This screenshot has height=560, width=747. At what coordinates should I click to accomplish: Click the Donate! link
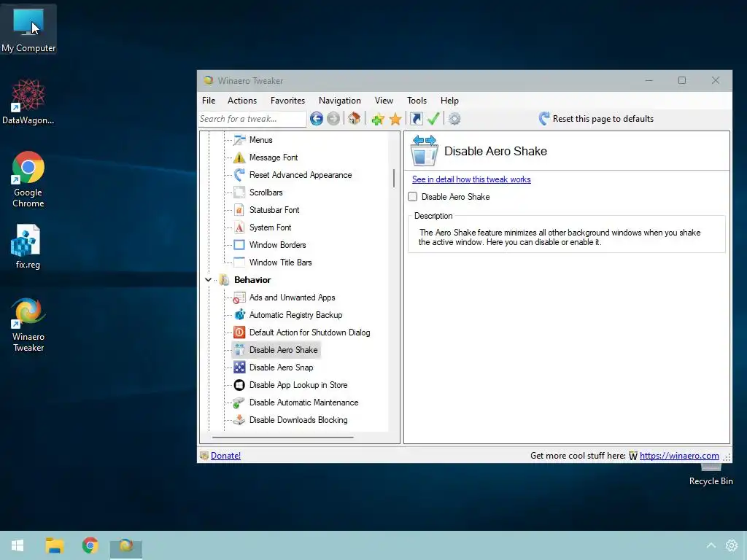[225, 456]
